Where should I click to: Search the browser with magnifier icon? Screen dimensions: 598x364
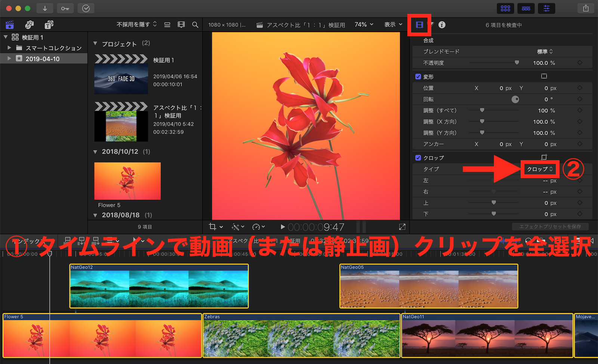(195, 25)
